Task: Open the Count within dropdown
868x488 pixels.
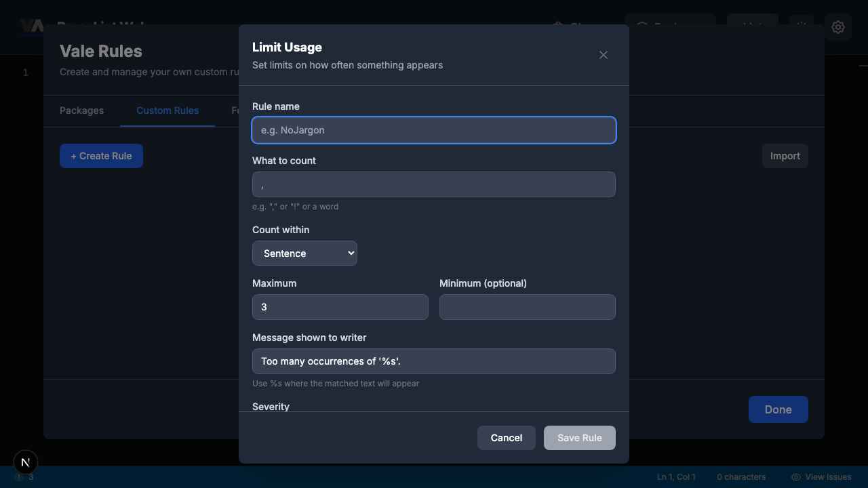Action: pyautogui.click(x=304, y=253)
